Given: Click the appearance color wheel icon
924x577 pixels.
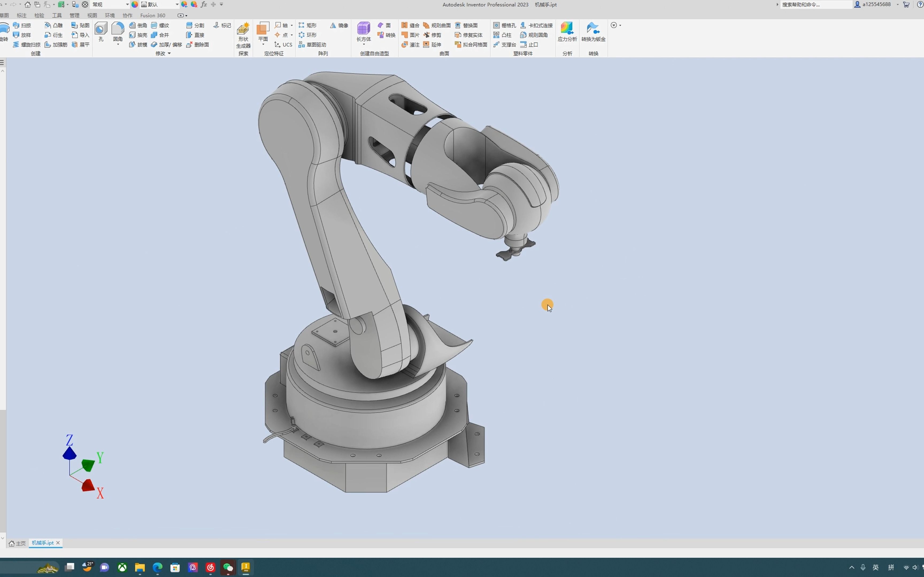Looking at the screenshot, I should [135, 5].
